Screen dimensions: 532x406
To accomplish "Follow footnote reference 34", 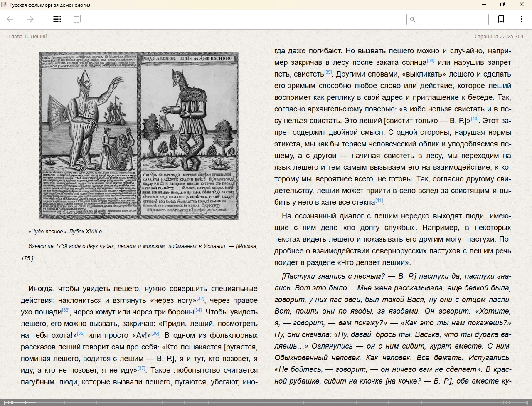I will 198,310.
